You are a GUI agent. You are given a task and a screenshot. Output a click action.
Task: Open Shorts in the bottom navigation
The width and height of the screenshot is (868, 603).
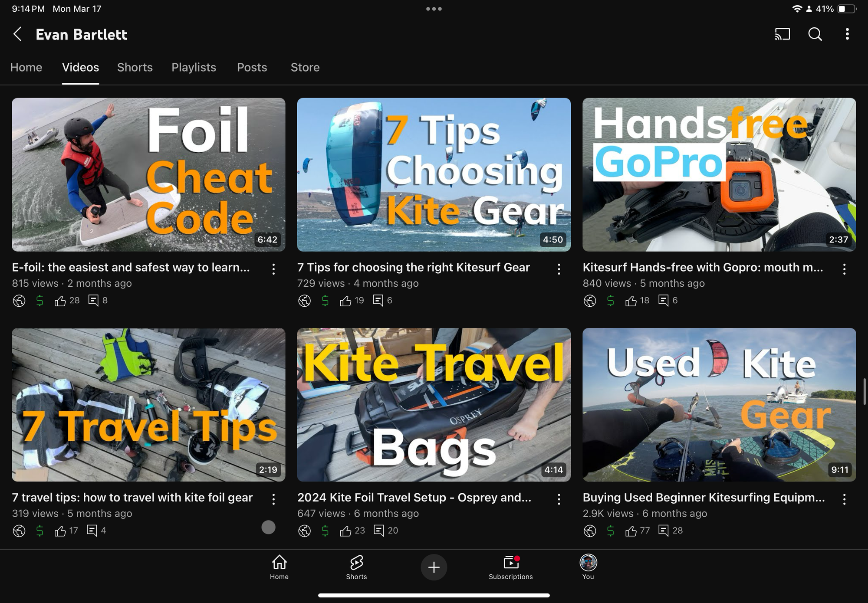point(356,567)
